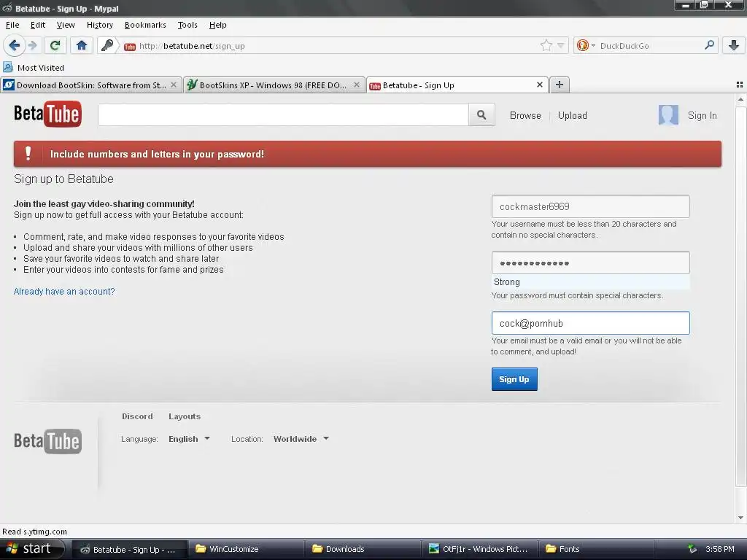Select the Betatube - Sign Up taskbar item
Image resolution: width=747 pixels, height=560 pixels.
pos(128,549)
